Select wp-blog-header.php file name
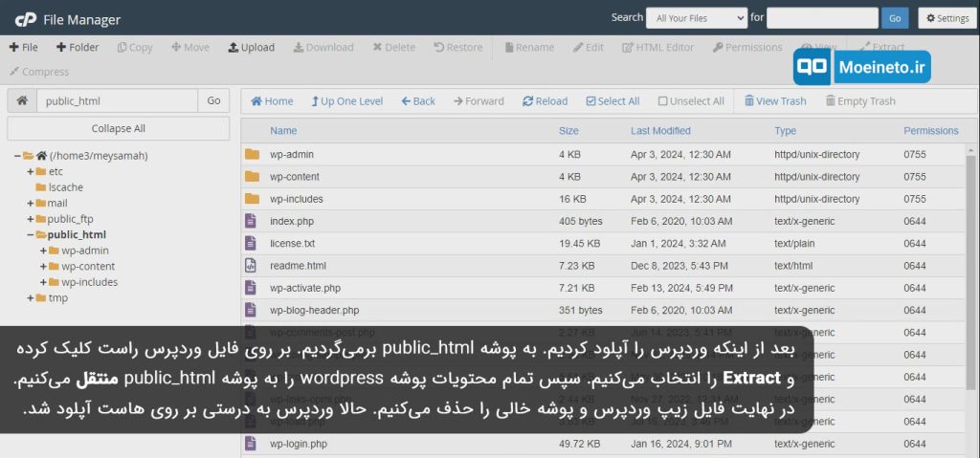This screenshot has height=458, width=980. coord(314,311)
